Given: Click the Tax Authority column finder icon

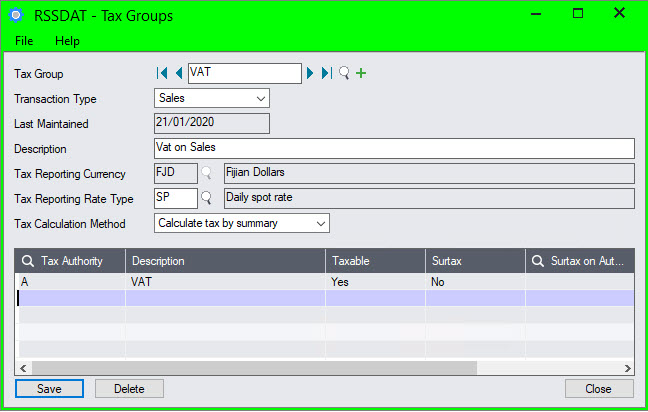Looking at the screenshot, I should 28,261.
